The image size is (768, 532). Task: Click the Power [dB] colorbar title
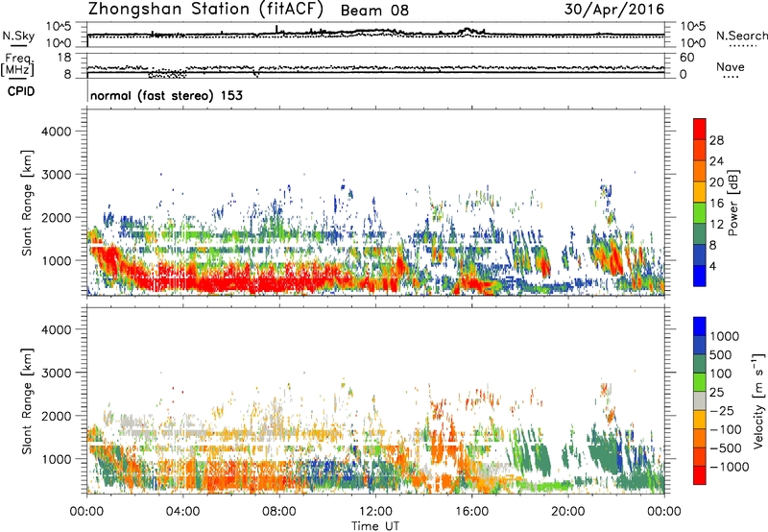click(732, 203)
